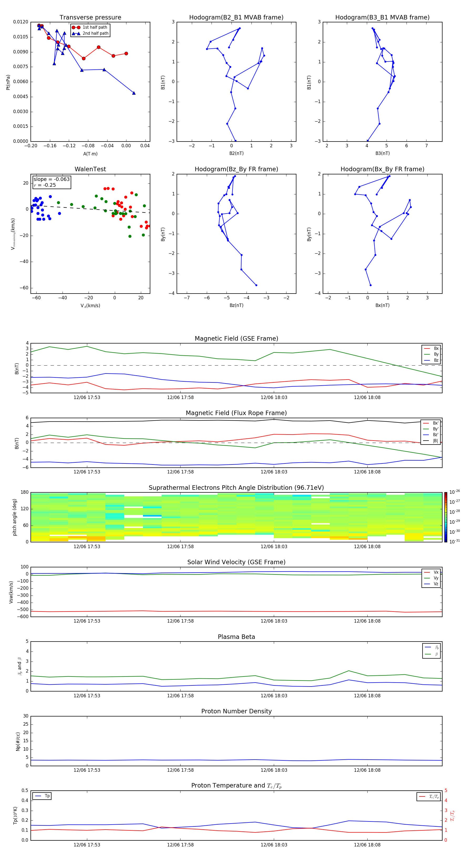Screen dimensions: 473x868
Task: Click the "1st half path" legend entry
Action: pos(90,27)
